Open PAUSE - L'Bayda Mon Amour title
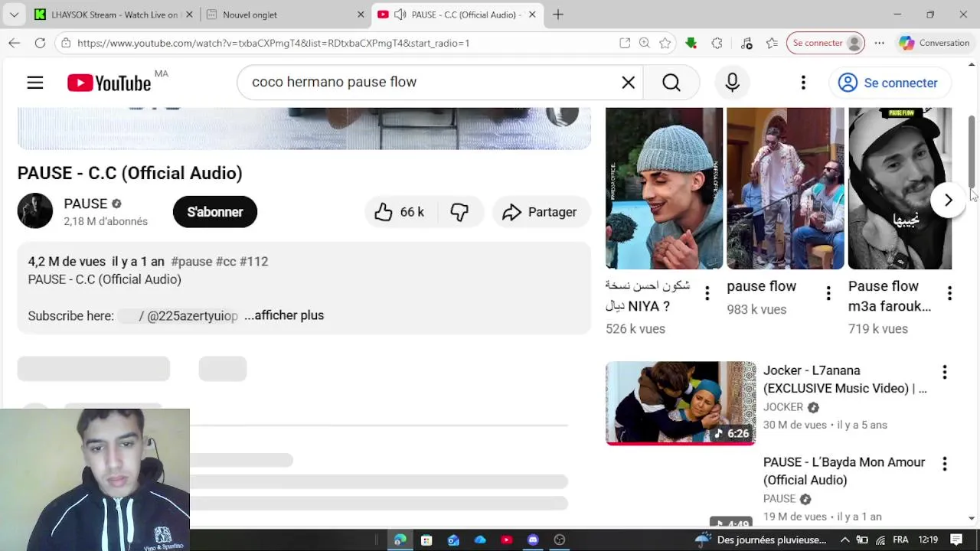Viewport: 980px width, 551px height. (844, 471)
